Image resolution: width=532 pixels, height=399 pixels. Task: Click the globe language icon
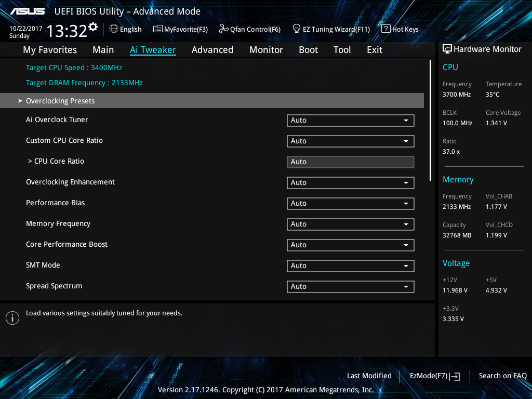(x=114, y=29)
